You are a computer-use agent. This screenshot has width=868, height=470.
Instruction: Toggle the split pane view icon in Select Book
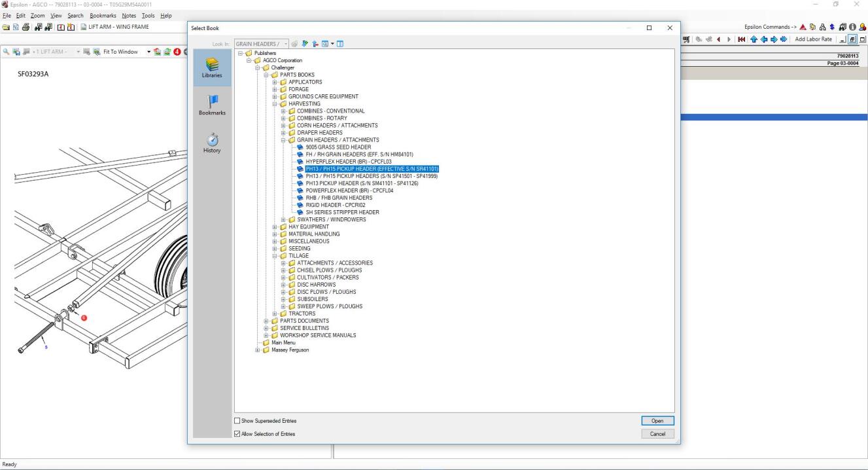340,44
